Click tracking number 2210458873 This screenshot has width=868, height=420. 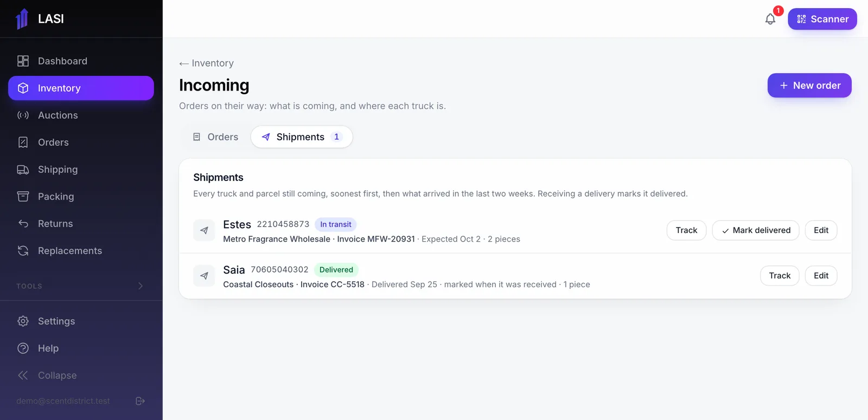tap(283, 224)
